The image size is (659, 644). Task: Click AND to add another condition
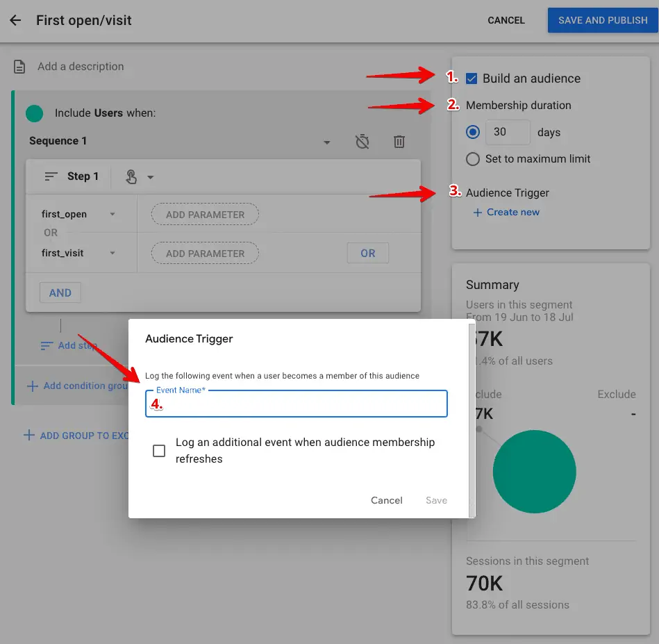pyautogui.click(x=60, y=292)
